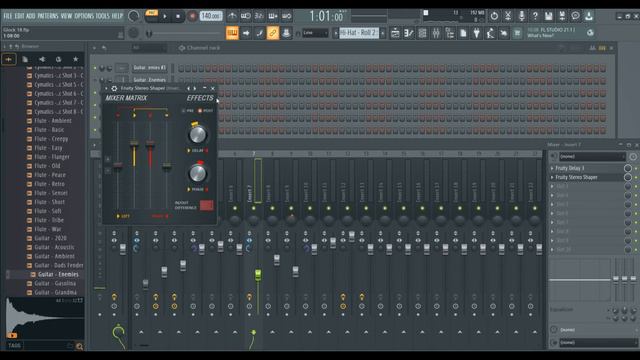Click the Phase knob in Stereo Shaper
Viewport: 640px width, 360px height.
pos(198,173)
